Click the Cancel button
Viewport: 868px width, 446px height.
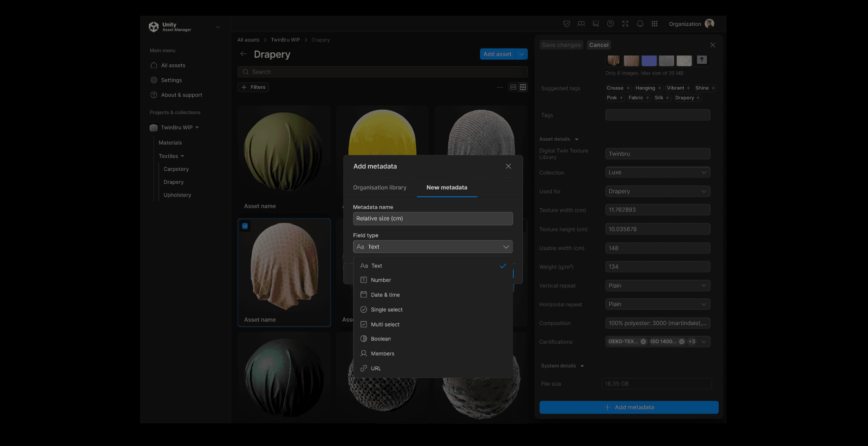[599, 45]
